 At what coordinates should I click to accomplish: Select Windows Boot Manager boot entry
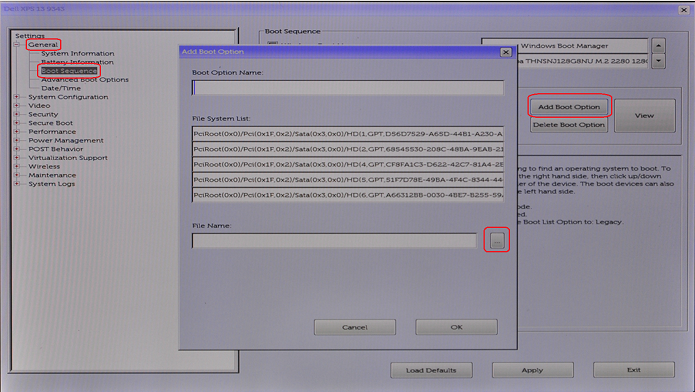tap(564, 46)
